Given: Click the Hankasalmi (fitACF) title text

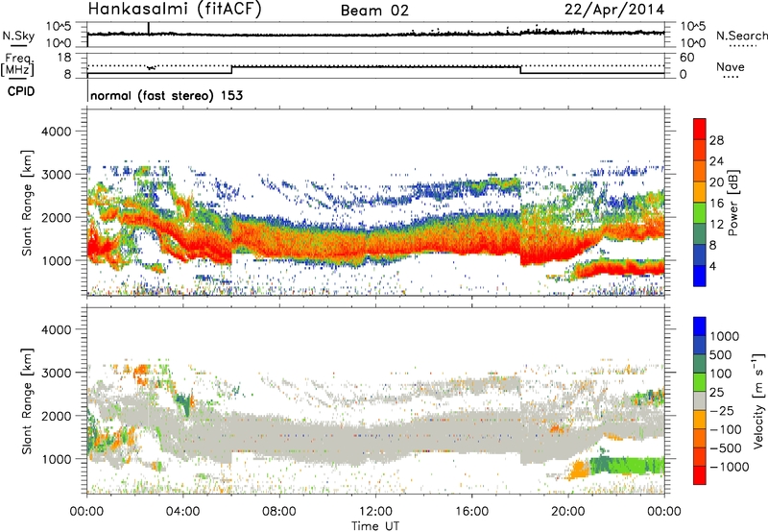Looking at the screenshot, I should coord(175,10).
